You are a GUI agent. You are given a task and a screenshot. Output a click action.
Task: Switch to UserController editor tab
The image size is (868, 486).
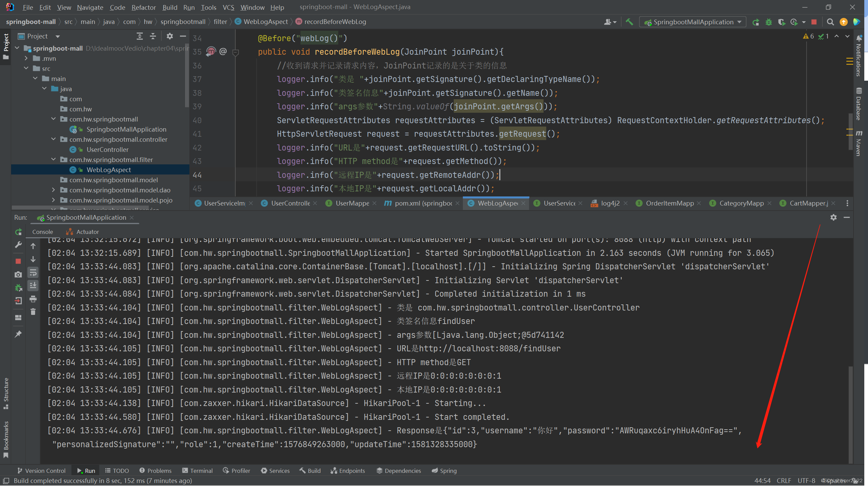pyautogui.click(x=290, y=203)
